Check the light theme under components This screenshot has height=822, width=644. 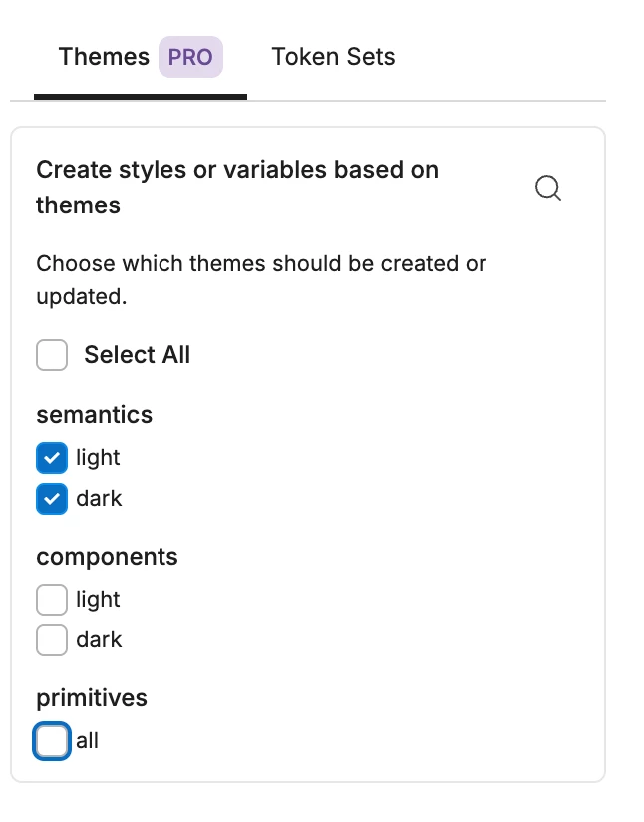[x=52, y=600]
